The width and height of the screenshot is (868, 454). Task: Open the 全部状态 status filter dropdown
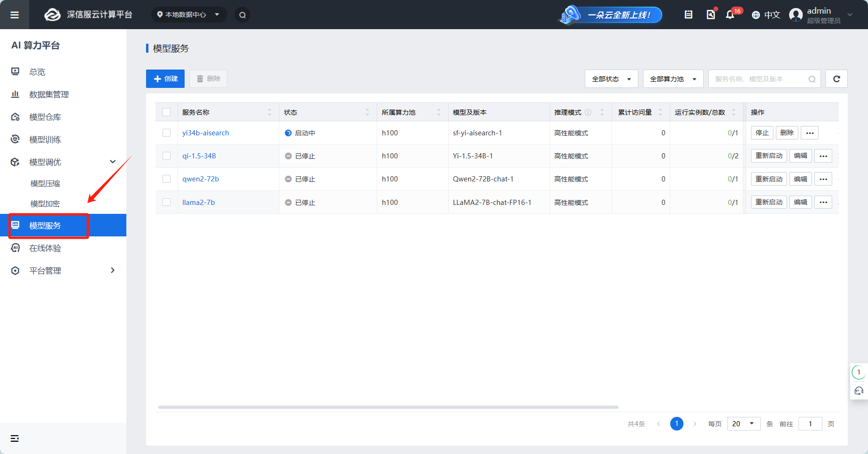click(611, 79)
